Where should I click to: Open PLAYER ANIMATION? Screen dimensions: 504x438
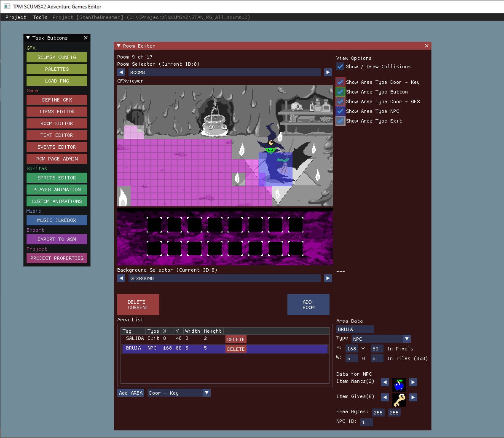click(x=57, y=190)
